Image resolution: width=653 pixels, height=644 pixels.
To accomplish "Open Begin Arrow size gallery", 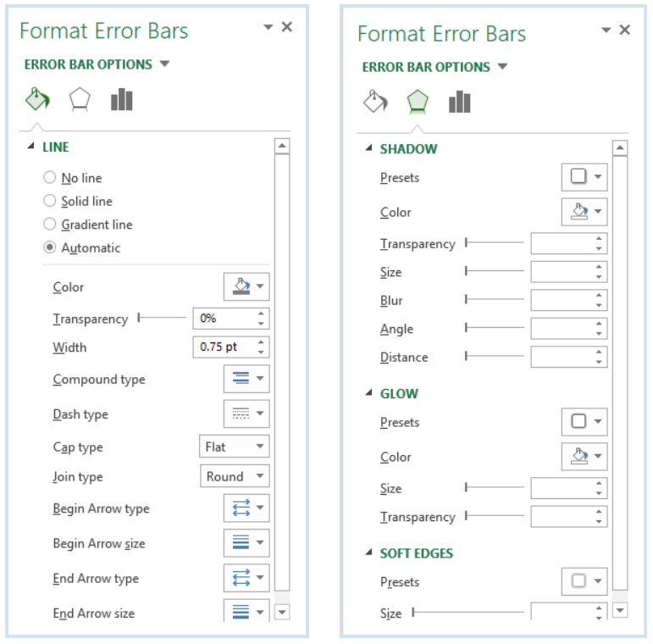I will tap(246, 543).
